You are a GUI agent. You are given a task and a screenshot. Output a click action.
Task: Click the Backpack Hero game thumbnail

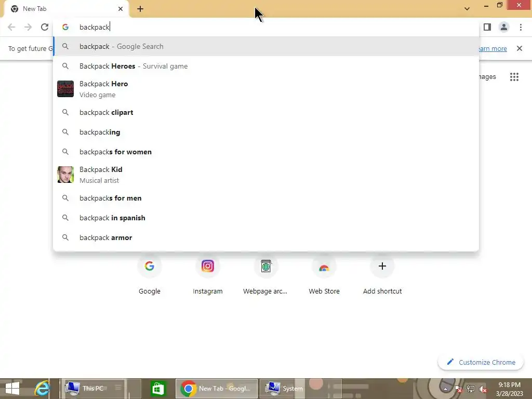pyautogui.click(x=65, y=89)
